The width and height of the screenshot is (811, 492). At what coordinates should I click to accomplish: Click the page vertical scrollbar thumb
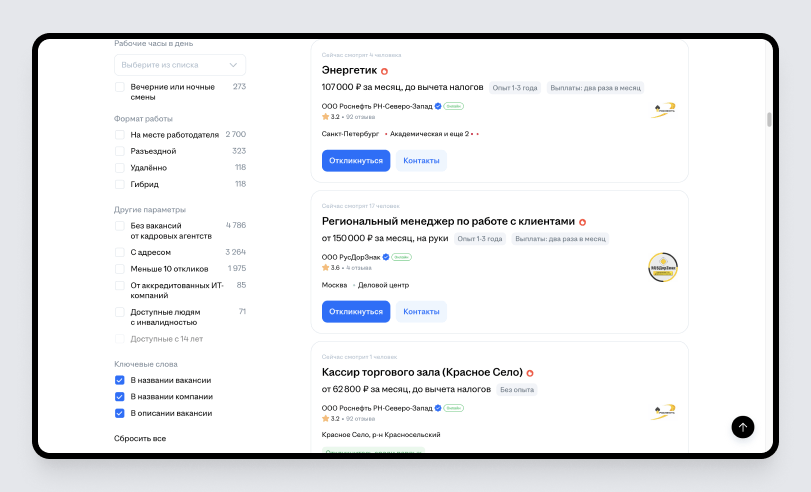[769, 120]
